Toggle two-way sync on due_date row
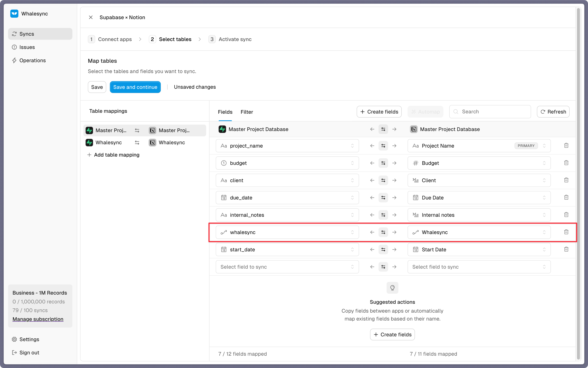Image resolution: width=588 pixels, height=368 pixels. pos(383,198)
